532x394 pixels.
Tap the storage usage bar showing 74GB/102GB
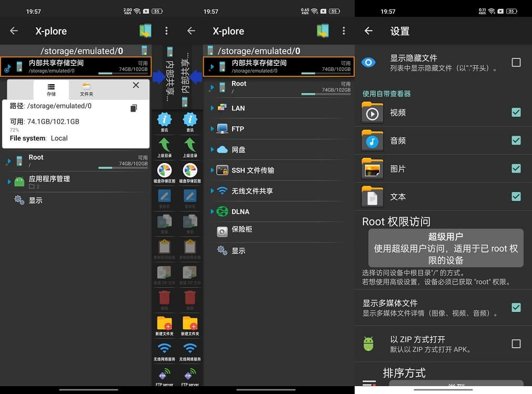(x=122, y=73)
